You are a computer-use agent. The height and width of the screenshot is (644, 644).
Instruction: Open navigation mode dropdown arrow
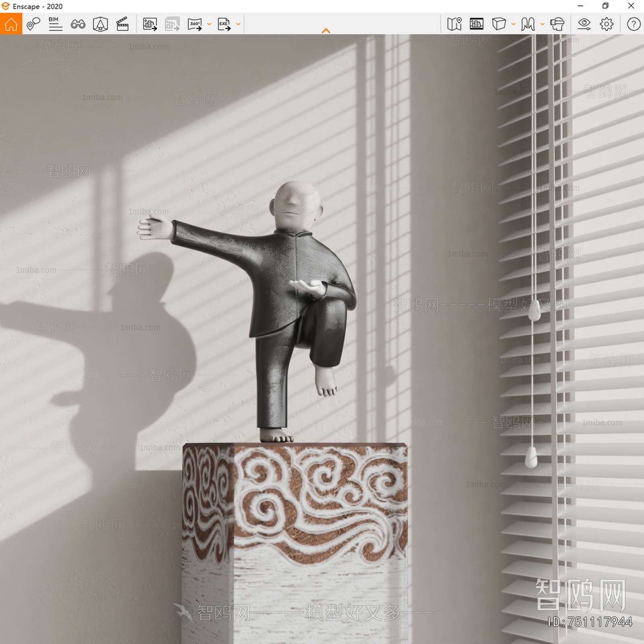pyautogui.click(x=543, y=24)
